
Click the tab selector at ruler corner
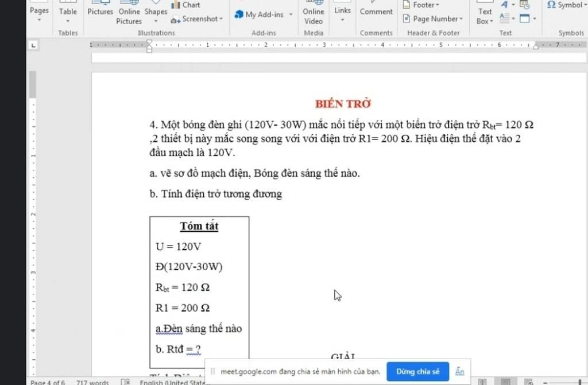pyautogui.click(x=33, y=45)
